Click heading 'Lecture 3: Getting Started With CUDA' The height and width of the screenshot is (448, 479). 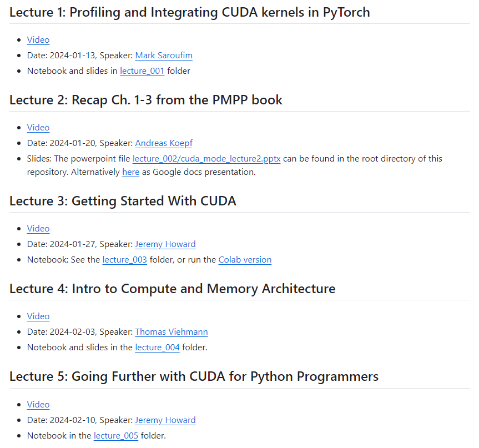(123, 201)
